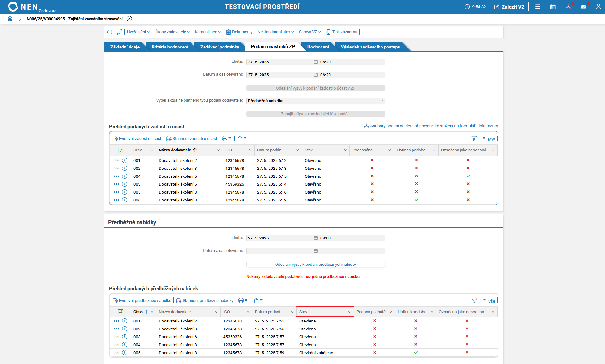Open the mail messages icon

pos(583,7)
